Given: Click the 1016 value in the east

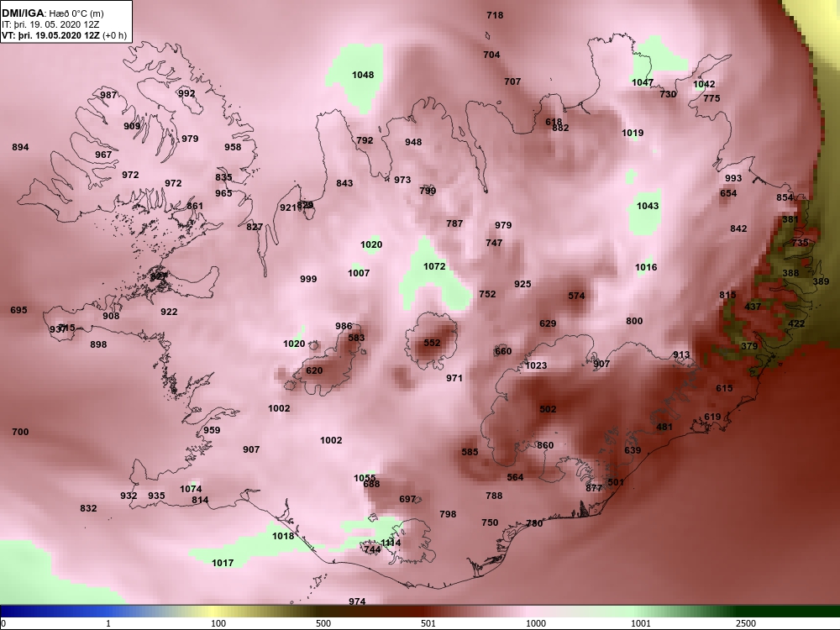Looking at the screenshot, I should (x=646, y=267).
